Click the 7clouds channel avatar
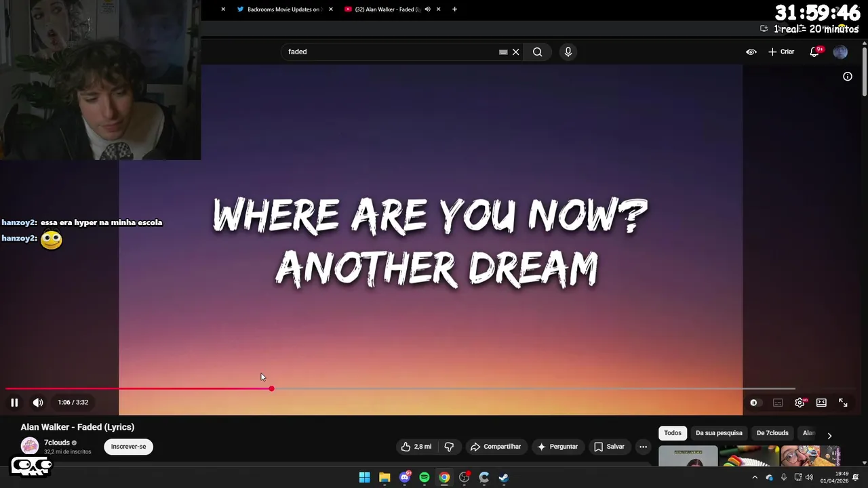 tap(29, 446)
